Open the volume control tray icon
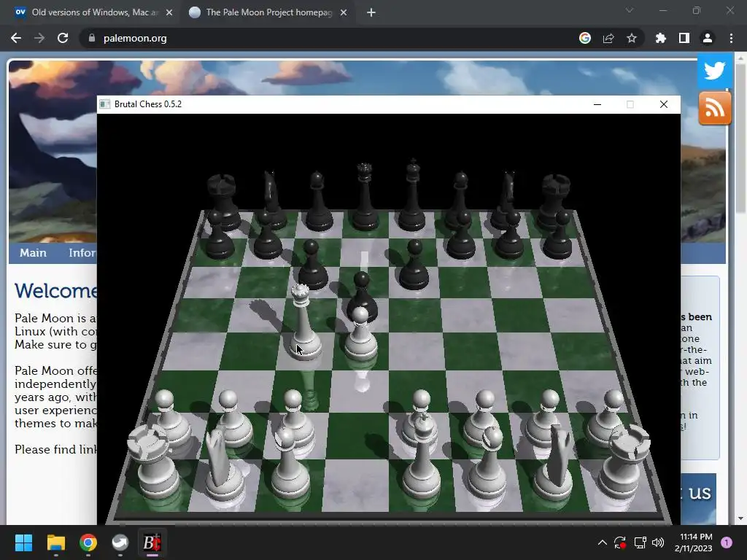Viewport: 747px width, 560px height. tap(658, 542)
